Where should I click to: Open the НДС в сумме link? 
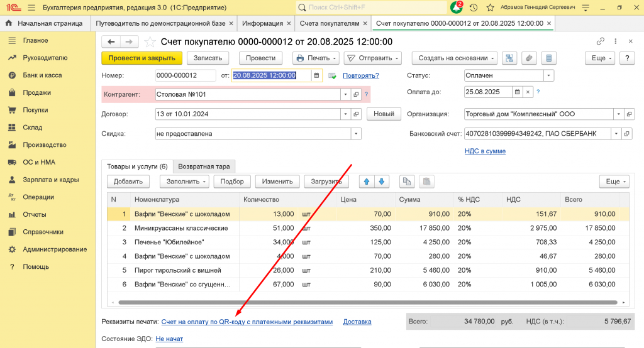point(485,151)
